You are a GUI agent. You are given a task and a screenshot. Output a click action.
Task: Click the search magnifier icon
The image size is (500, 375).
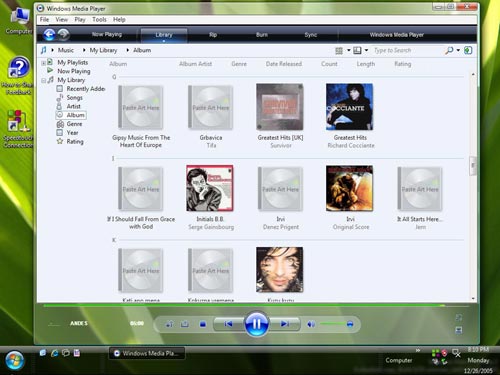449,50
